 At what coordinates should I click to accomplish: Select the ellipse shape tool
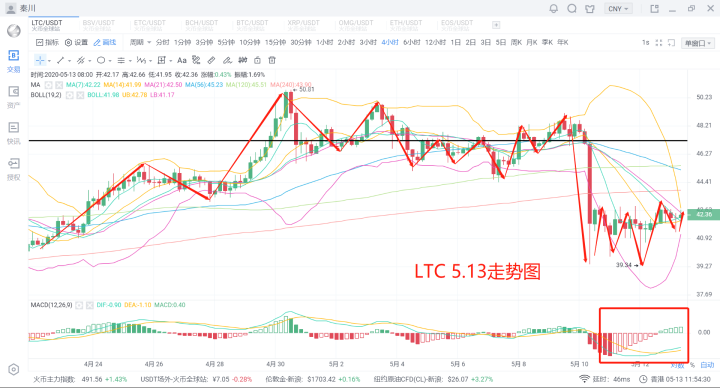point(101,60)
